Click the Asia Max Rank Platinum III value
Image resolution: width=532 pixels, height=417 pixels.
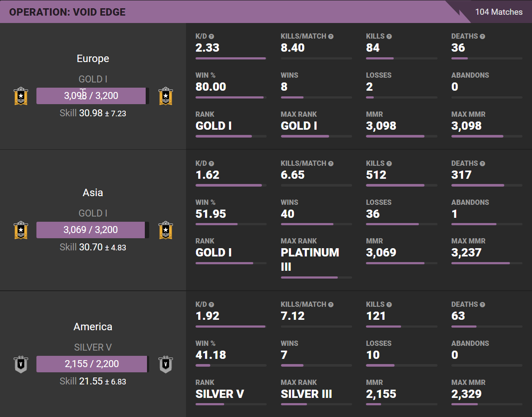coord(310,259)
